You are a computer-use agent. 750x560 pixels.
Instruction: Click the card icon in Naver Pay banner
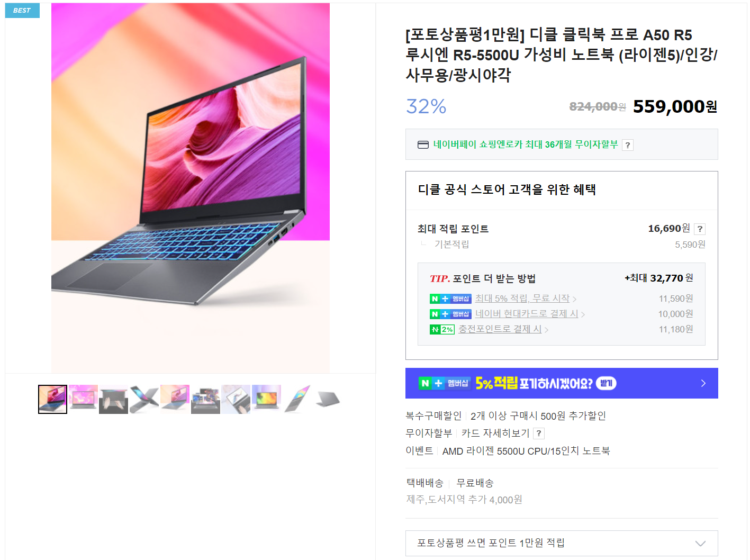click(x=423, y=144)
